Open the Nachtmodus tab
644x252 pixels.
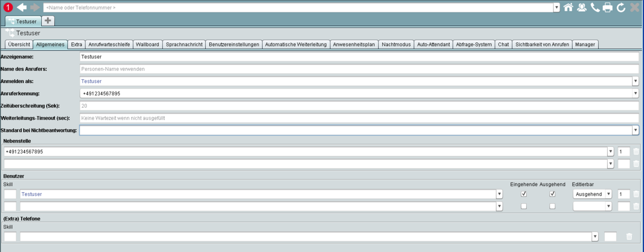click(396, 44)
